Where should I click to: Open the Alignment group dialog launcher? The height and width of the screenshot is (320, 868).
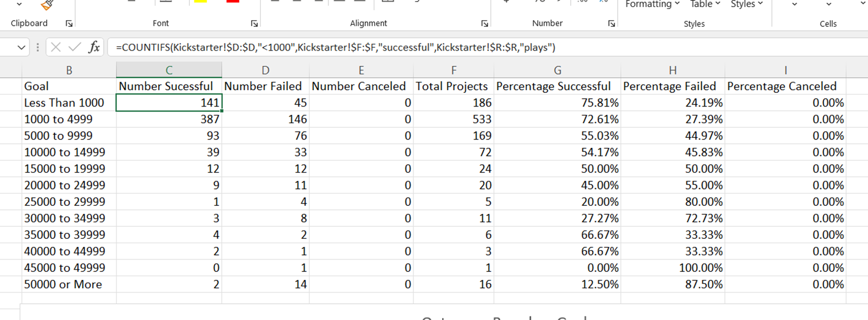485,23
